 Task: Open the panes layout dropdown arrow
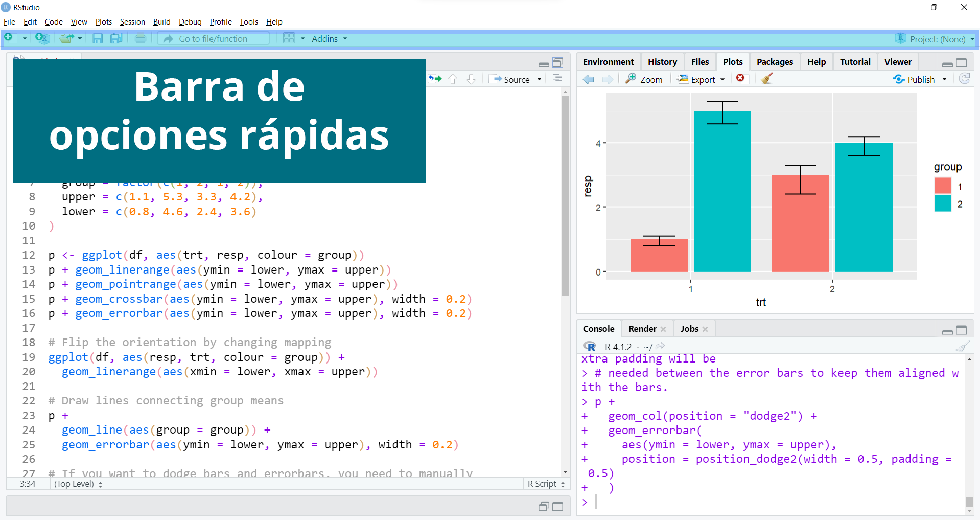(302, 39)
